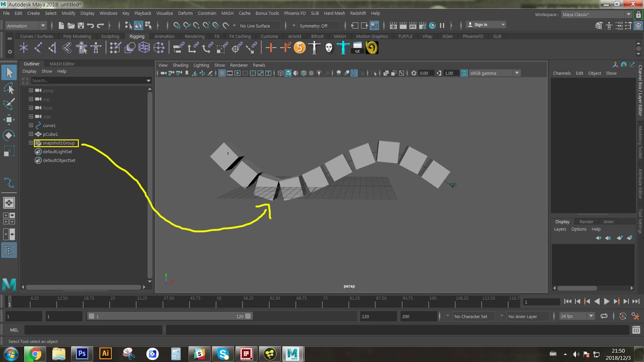Open the Deform menu

[185, 13]
